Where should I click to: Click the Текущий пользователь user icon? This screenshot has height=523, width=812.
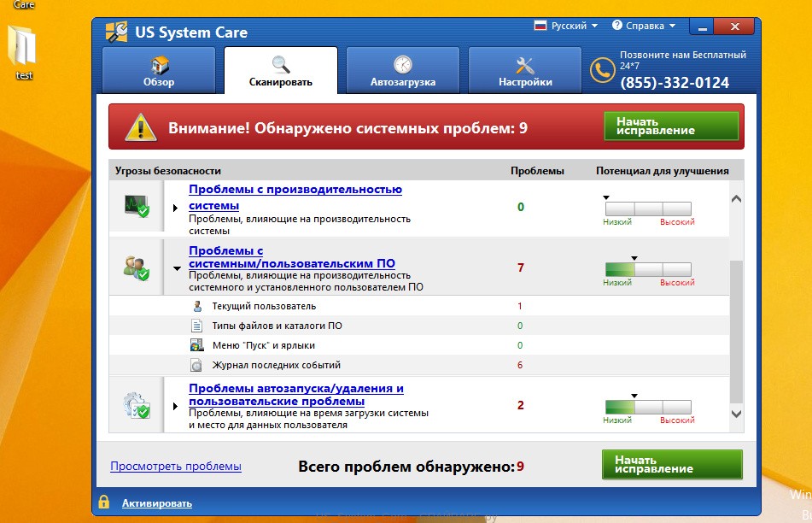tap(197, 306)
